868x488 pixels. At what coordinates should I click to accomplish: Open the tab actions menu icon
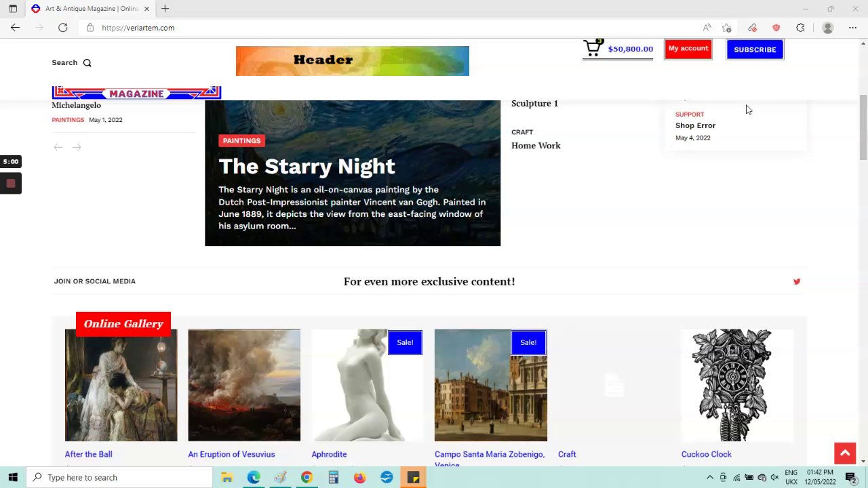click(x=13, y=9)
